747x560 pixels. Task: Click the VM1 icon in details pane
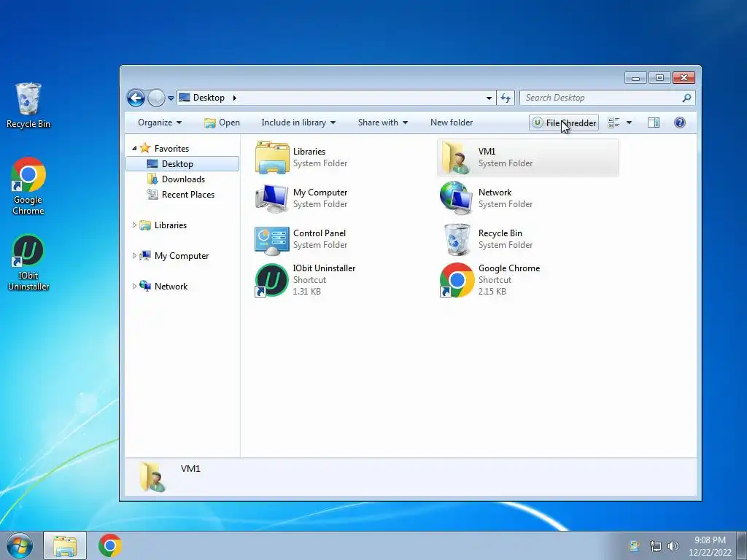pyautogui.click(x=152, y=477)
